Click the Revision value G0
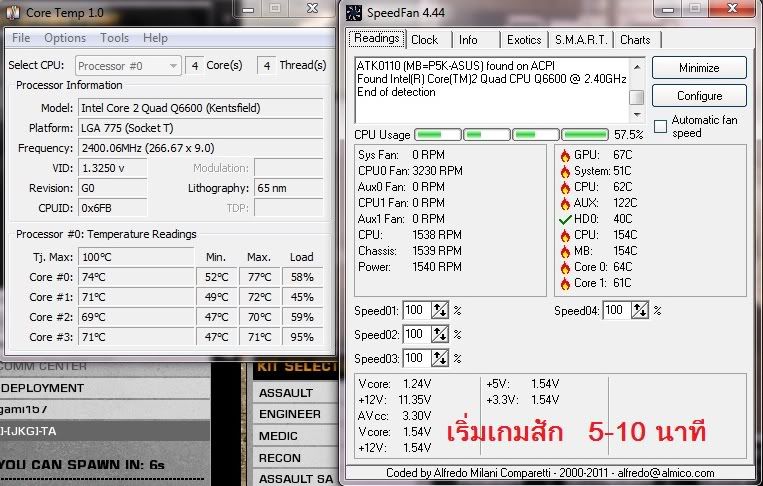Viewport: 763px width, 486px height. tap(112, 188)
